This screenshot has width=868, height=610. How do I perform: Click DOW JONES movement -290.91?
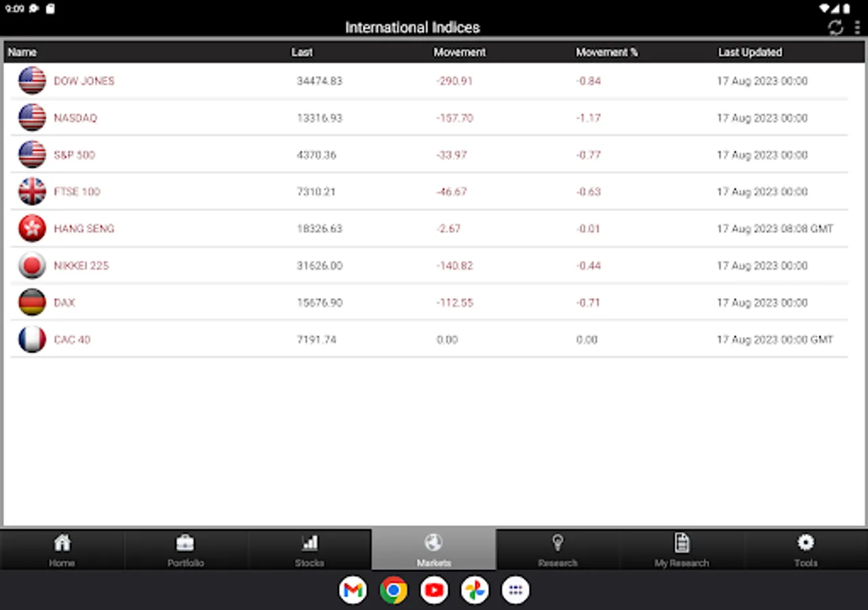tap(454, 81)
